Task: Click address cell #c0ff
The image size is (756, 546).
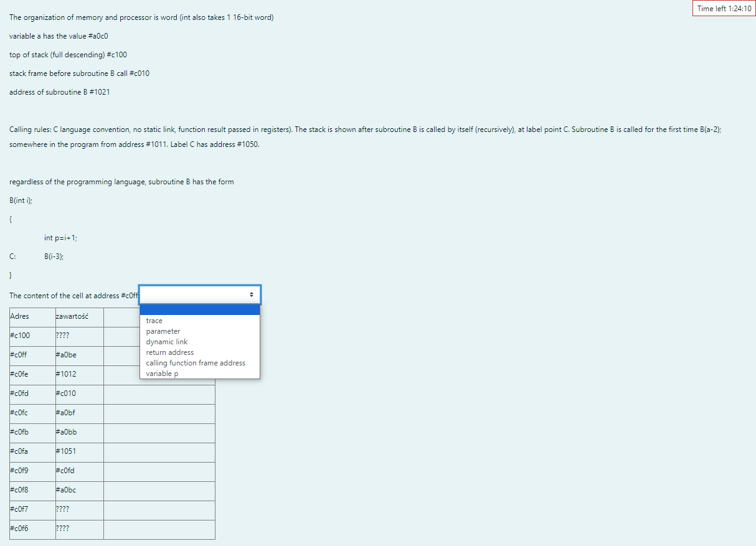Action: point(32,355)
